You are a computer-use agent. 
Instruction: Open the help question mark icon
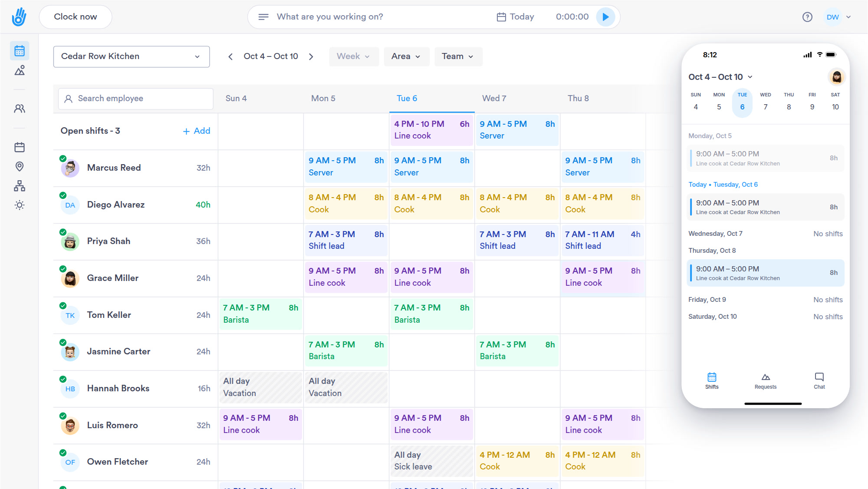807,17
